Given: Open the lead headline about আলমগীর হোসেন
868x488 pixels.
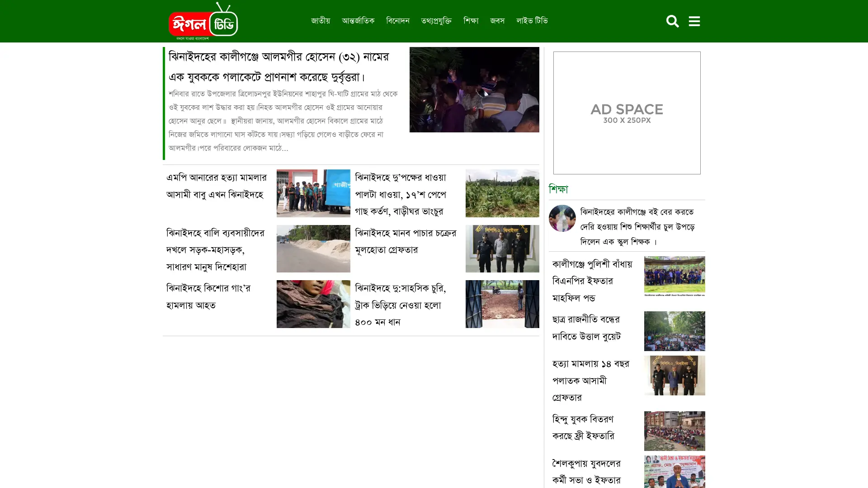Looking at the screenshot, I should point(279,67).
